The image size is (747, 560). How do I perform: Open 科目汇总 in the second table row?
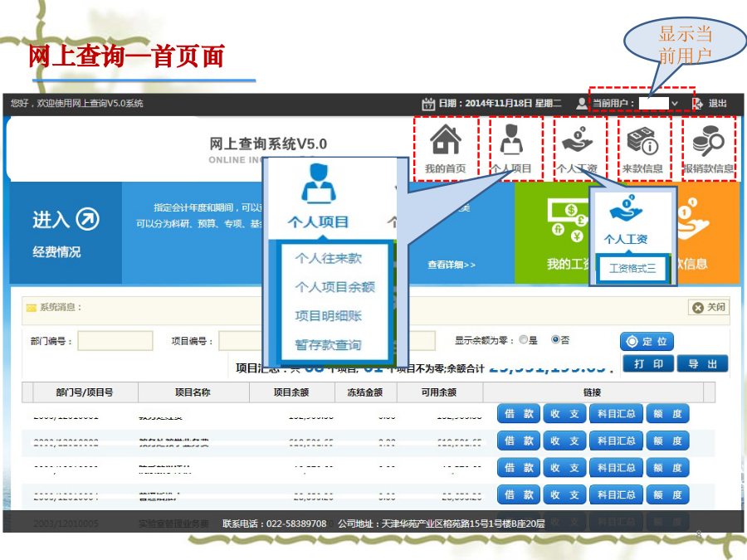[617, 441]
